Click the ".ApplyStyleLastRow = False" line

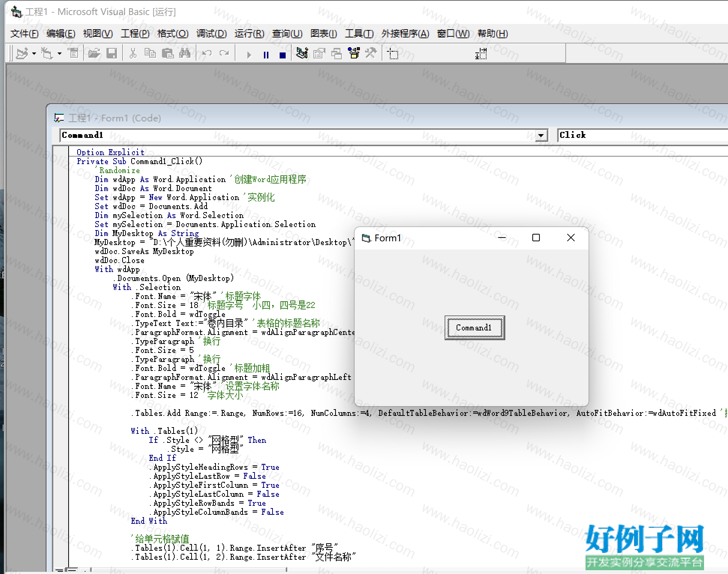point(207,476)
